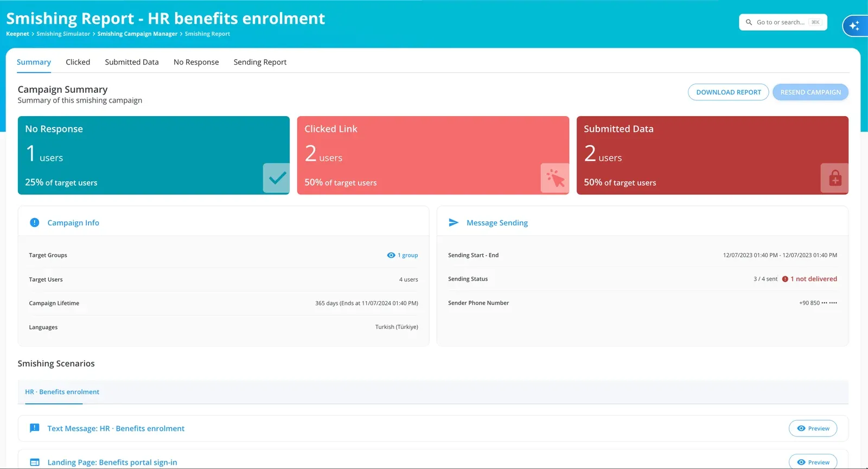
Task: Click the Smishing Report page title
Action: pos(165,18)
